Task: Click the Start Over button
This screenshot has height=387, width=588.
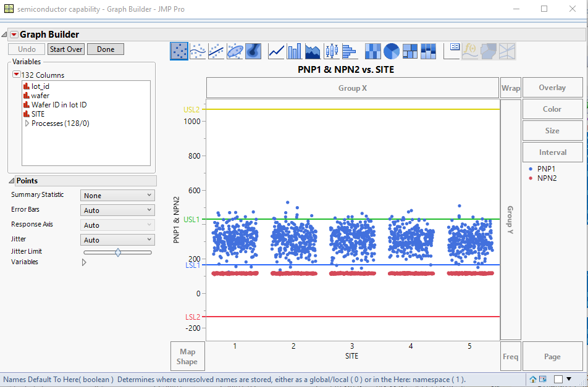Action: [x=66, y=49]
